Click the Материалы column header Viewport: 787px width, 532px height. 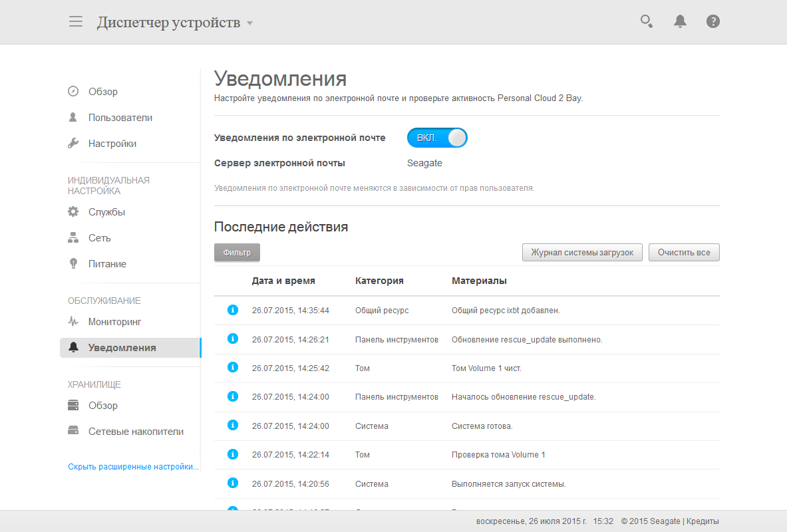(480, 281)
